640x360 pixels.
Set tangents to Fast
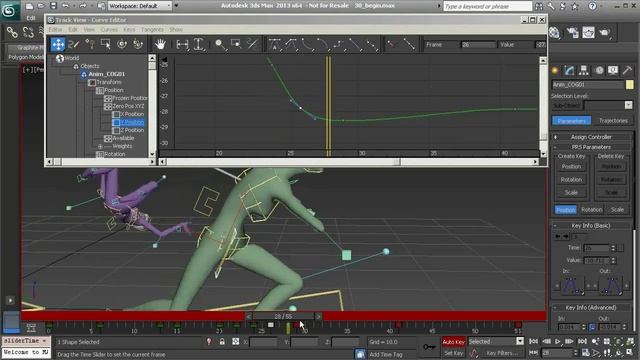pyautogui.click(x=307, y=44)
